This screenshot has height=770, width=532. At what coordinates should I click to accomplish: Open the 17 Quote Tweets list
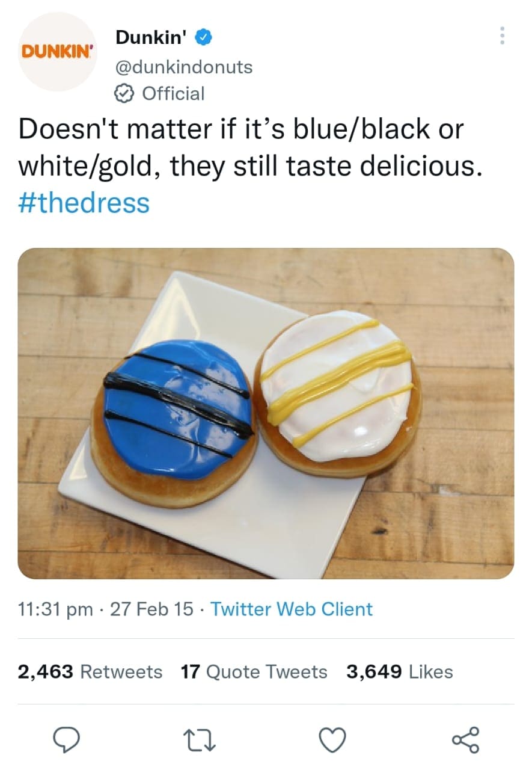pos(252,672)
